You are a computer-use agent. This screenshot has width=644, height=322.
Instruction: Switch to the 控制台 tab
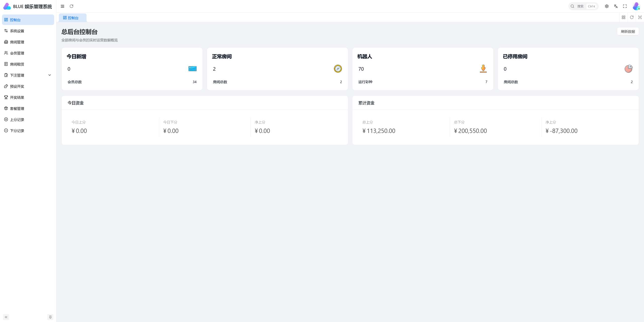click(73, 18)
